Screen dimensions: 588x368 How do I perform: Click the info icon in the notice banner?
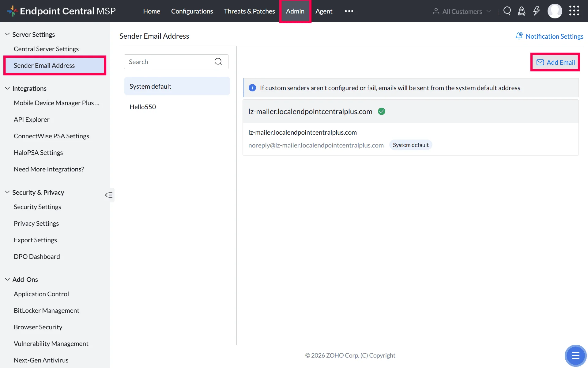252,88
